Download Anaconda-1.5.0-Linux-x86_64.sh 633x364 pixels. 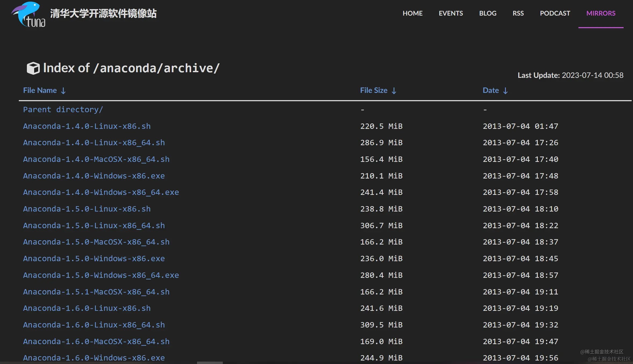tap(94, 225)
